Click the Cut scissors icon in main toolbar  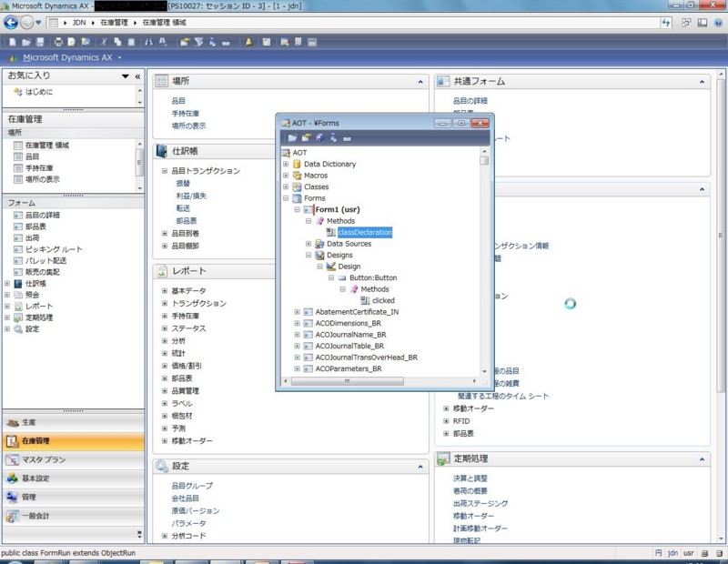[x=104, y=42]
